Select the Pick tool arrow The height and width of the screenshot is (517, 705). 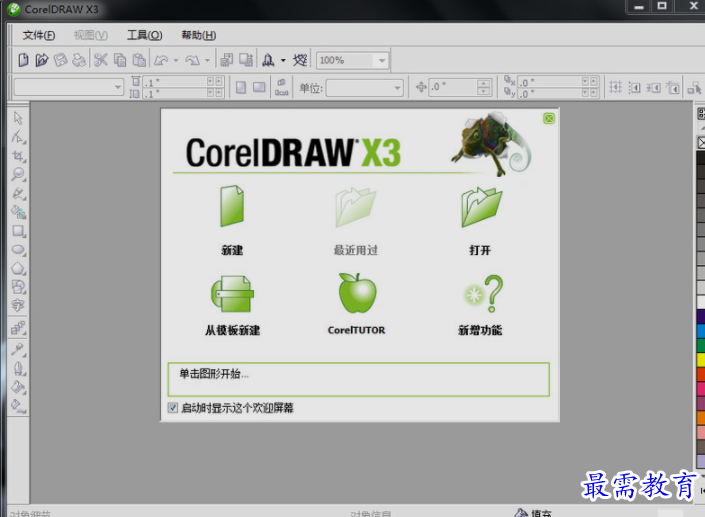coord(18,118)
